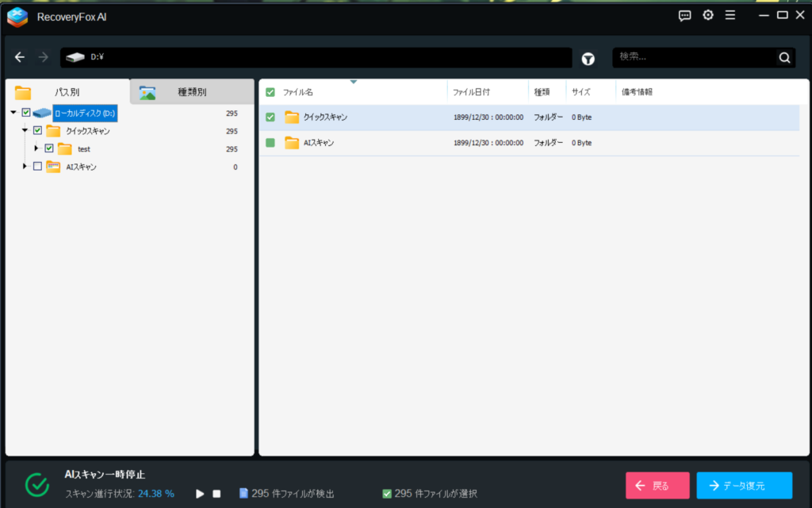Resume the scan with play button
The image size is (812, 508).
[x=200, y=494]
